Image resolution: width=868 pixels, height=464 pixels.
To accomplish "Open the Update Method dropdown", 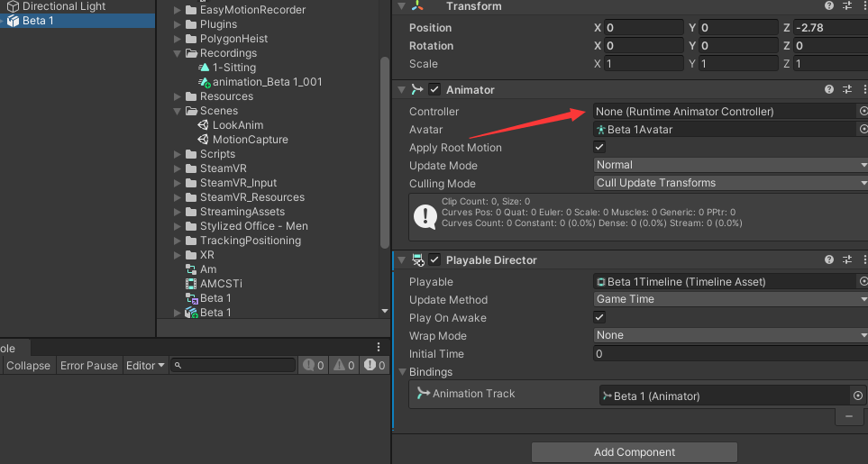I will (731, 299).
